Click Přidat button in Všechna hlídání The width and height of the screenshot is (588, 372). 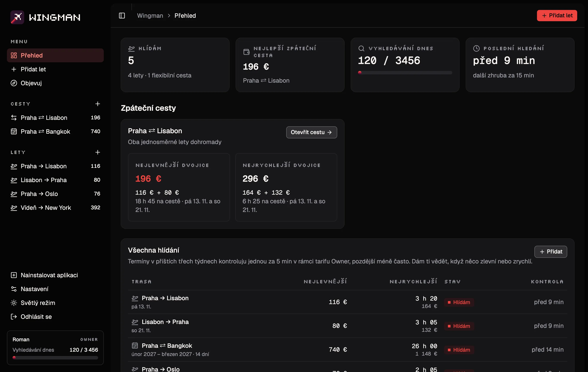551,252
